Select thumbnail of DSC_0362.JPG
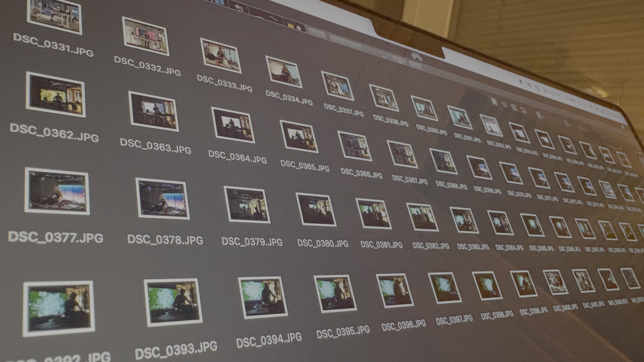Screen dimensions: 644x362 click(56, 95)
